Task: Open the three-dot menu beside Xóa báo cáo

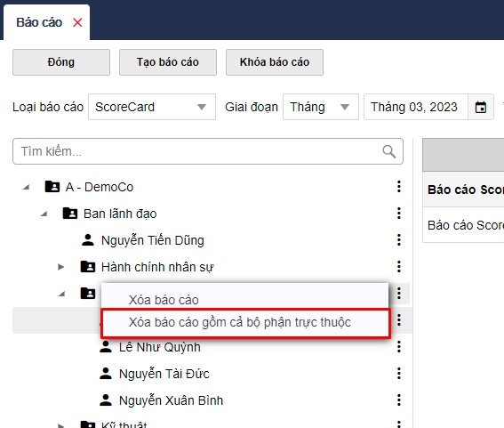Action: (399, 294)
